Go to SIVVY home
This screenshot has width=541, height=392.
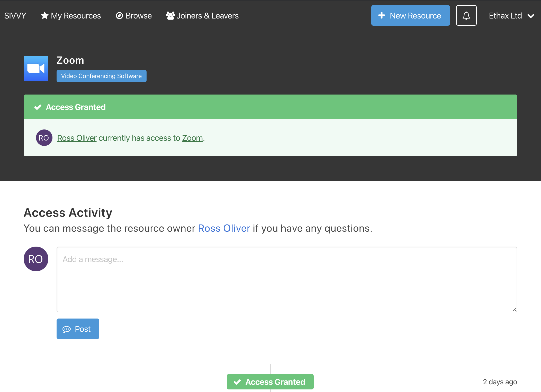(x=15, y=16)
